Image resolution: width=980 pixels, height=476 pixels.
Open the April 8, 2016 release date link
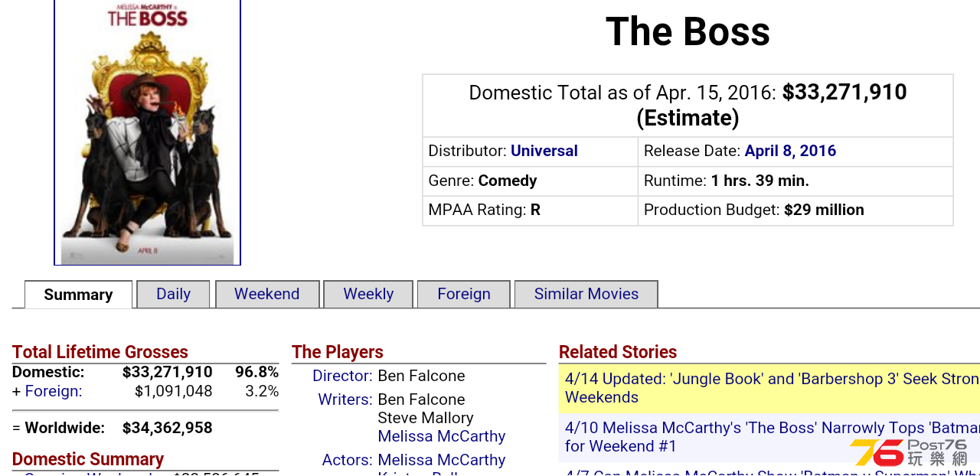coord(790,151)
